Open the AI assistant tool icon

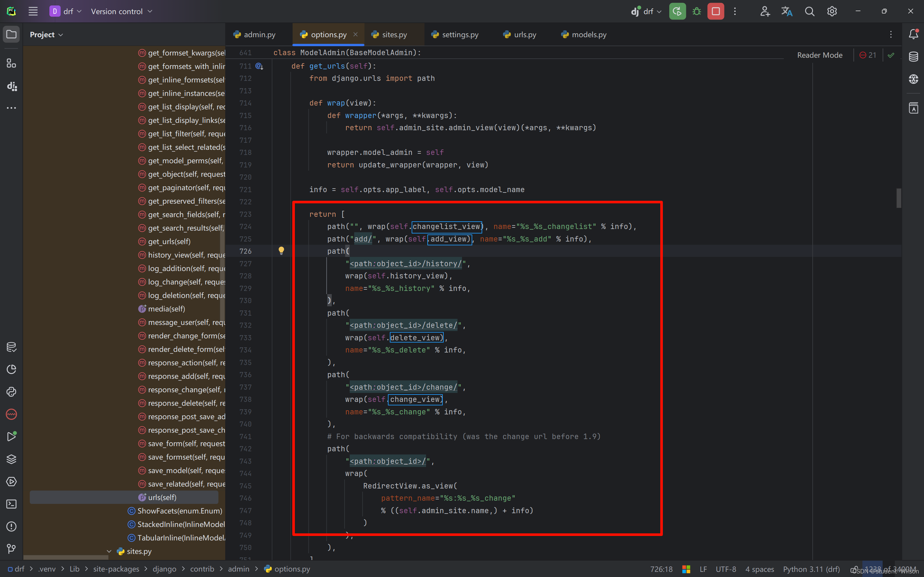(913, 79)
